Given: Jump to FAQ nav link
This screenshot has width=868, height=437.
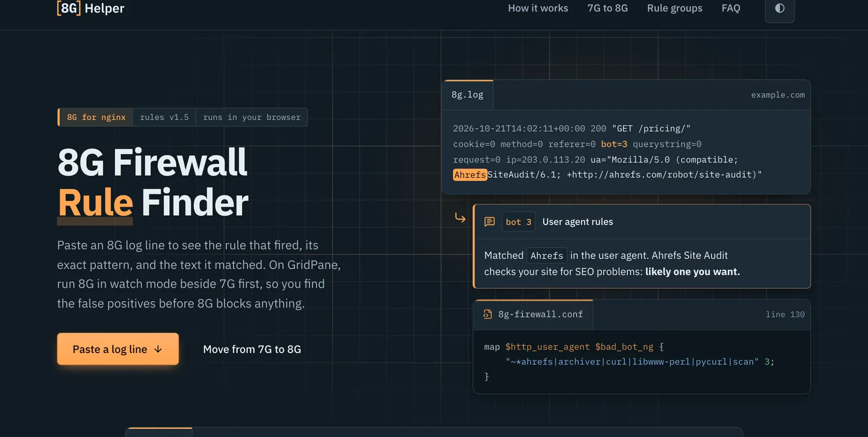Looking at the screenshot, I should pyautogui.click(x=731, y=8).
